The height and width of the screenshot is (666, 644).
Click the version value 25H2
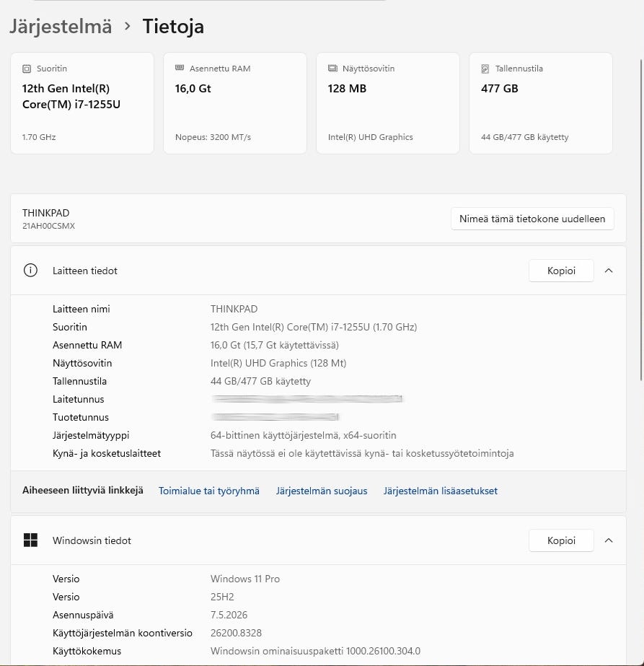(222, 597)
